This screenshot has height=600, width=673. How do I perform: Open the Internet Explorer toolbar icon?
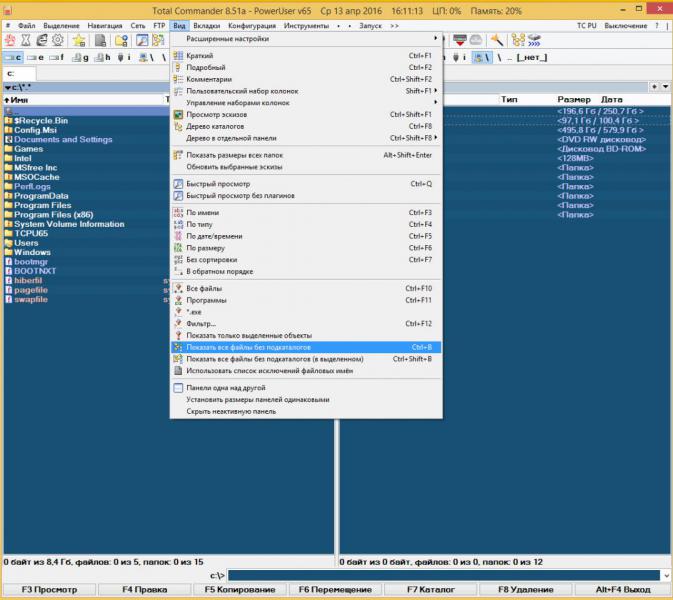(x=42, y=40)
